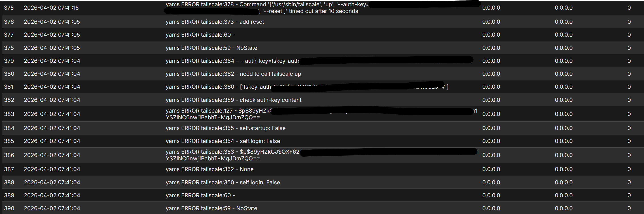Click second 0.0.0.0 address in row 380
This screenshot has height=214, width=644.
563,74
